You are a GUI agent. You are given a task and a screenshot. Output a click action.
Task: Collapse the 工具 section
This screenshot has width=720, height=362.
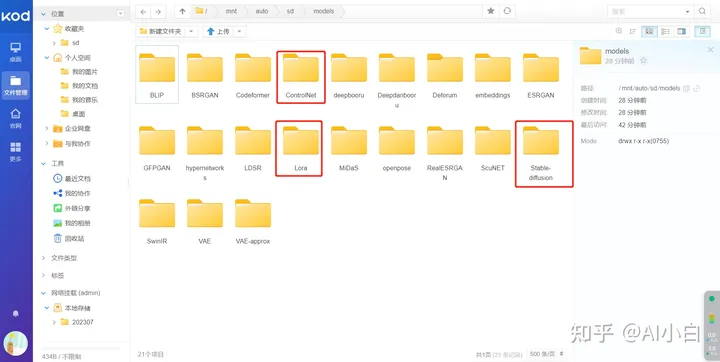click(x=44, y=164)
